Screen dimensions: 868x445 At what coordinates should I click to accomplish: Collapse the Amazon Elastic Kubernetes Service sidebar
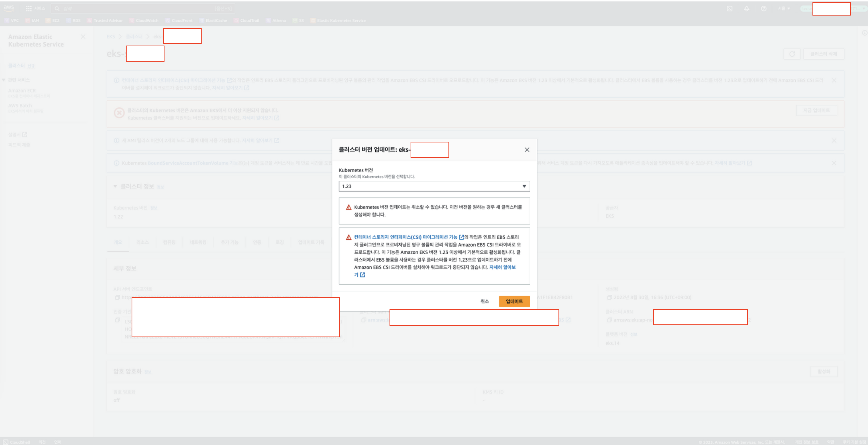pyautogui.click(x=83, y=37)
